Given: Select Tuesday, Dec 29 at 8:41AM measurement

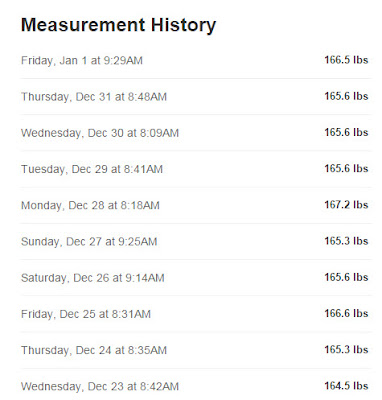Looking at the screenshot, I should (x=196, y=169).
